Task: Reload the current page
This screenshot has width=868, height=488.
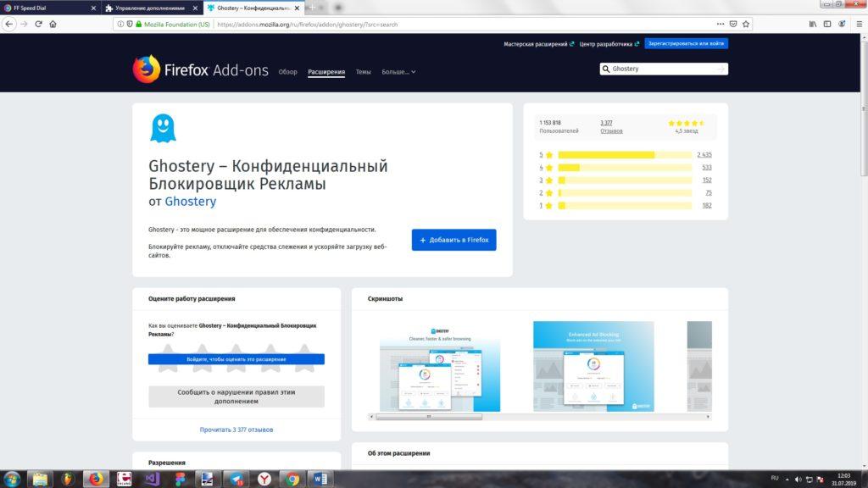Action: coord(38,24)
